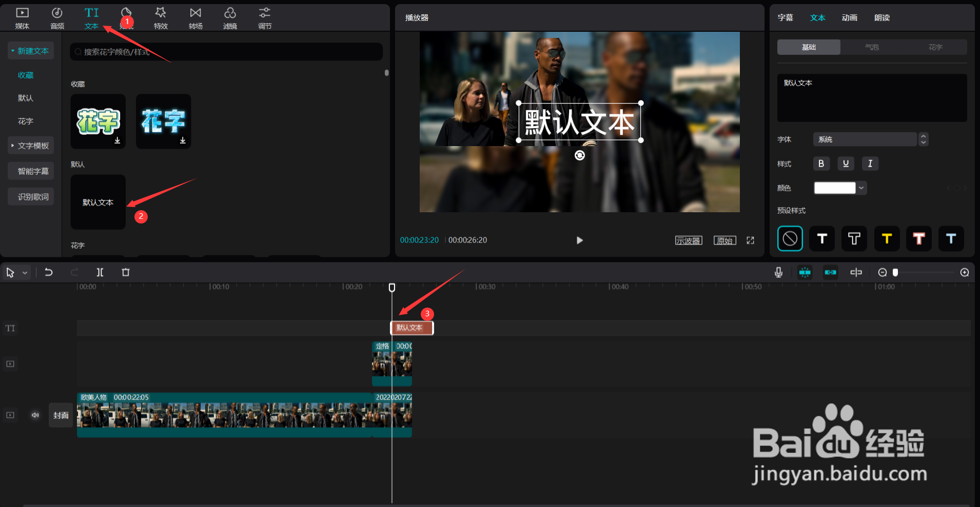The image size is (980, 507).
Task: Enter fullscreen player mode
Action: click(x=750, y=240)
